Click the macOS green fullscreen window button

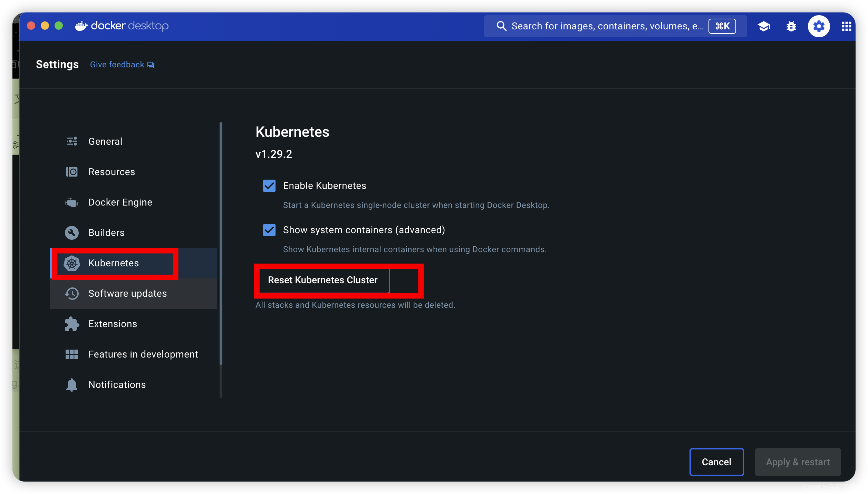coord(59,26)
